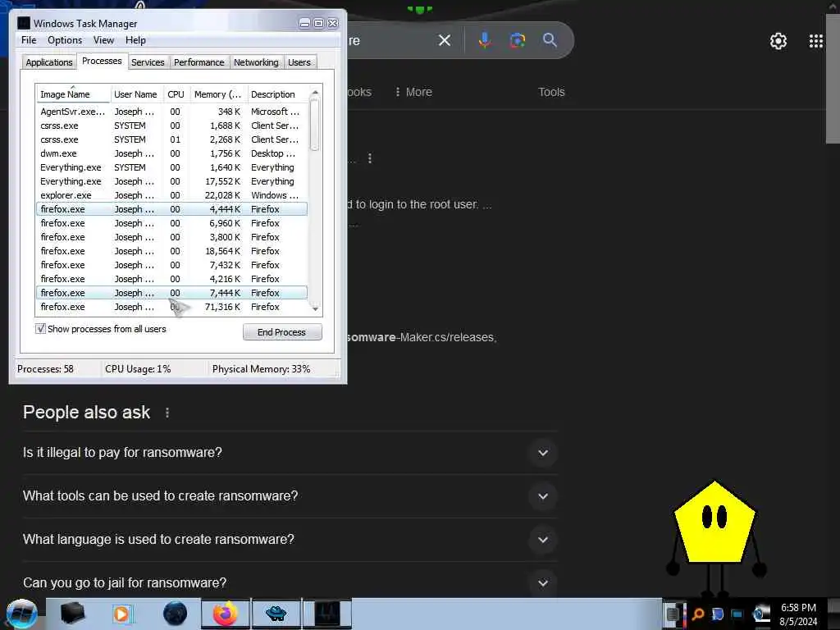Select the explorer.exe process row
Viewport: 840px width, 630px height.
pyautogui.click(x=172, y=195)
